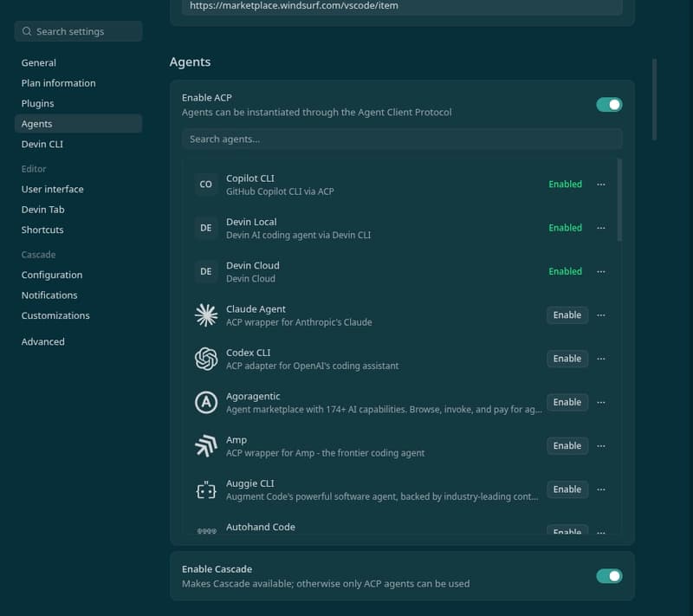Open more options for Agoragentic
693x616 pixels.
[600, 402]
